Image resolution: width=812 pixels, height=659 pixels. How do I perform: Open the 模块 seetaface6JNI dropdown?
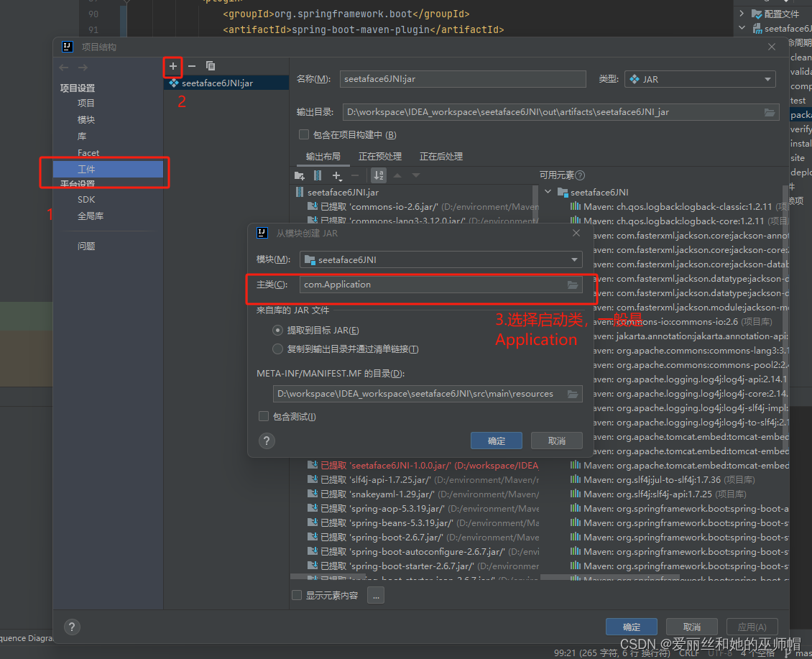[x=440, y=259]
